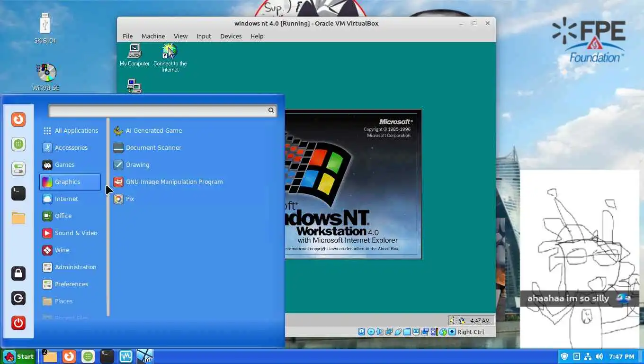
Task: Switch to windows nt VirtualBox taskbar item
Action: 145,356
